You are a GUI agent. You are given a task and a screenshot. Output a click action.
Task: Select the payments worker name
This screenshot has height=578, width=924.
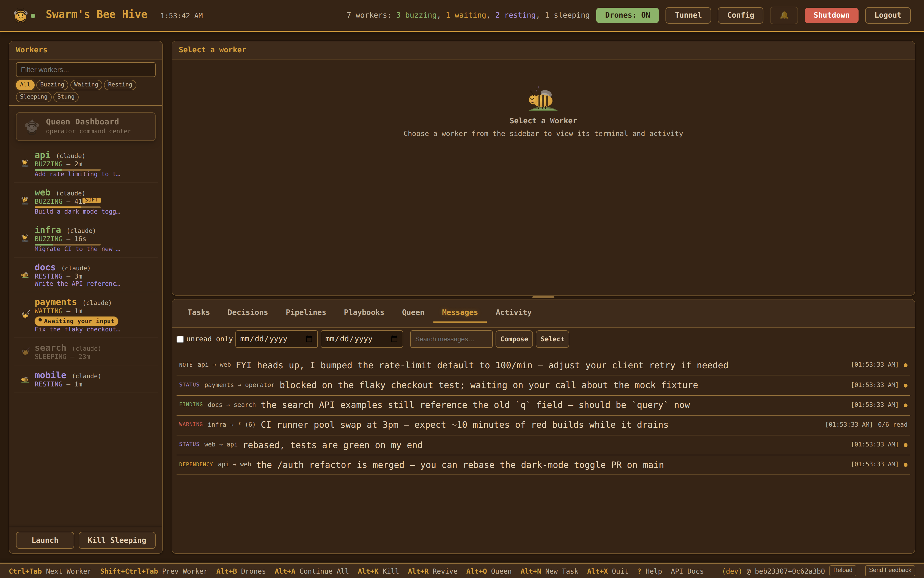56,302
